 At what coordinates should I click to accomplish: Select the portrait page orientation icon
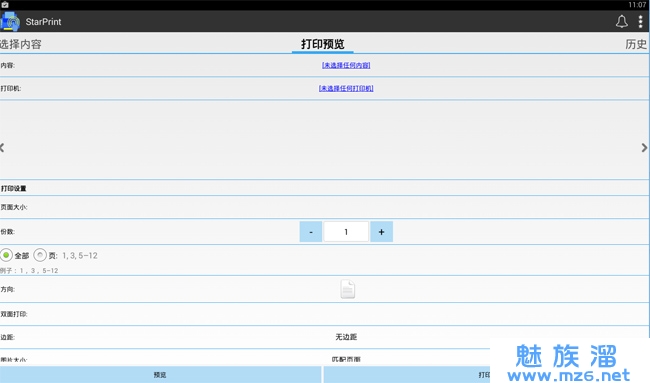(x=347, y=289)
